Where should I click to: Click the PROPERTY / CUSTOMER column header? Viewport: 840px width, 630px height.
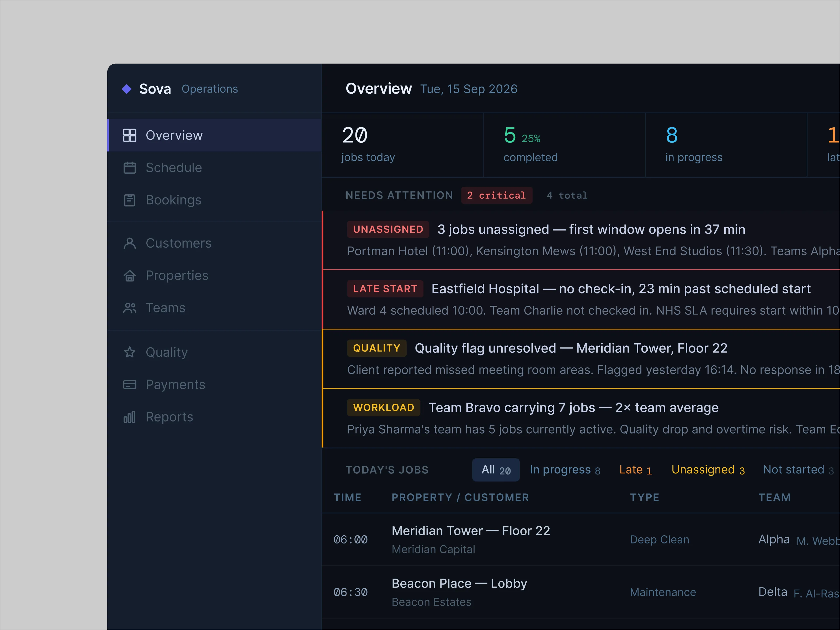460,498
